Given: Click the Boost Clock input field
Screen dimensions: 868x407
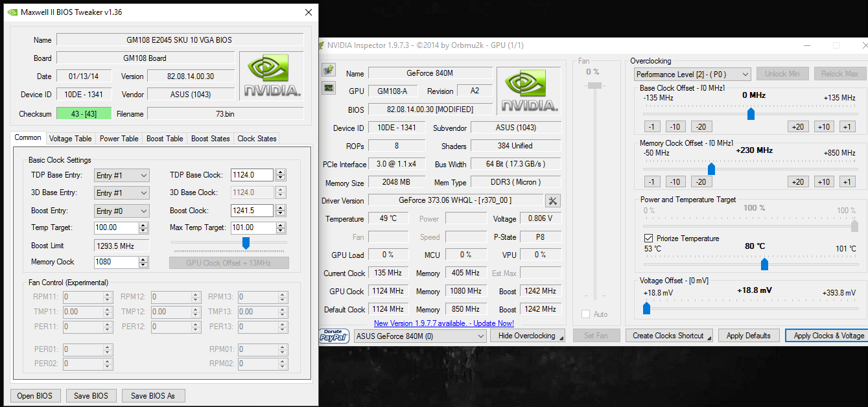Looking at the screenshot, I should pos(253,211).
